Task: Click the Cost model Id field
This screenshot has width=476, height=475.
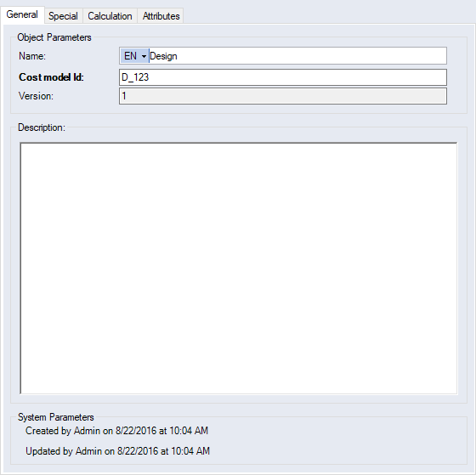Action: pyautogui.click(x=283, y=77)
